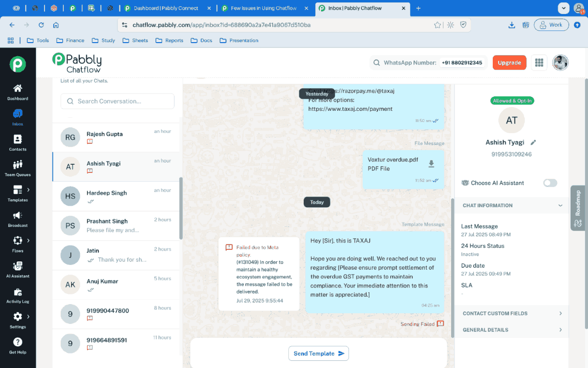
Task: Open Broadcast in the sidebar
Action: pos(17,219)
